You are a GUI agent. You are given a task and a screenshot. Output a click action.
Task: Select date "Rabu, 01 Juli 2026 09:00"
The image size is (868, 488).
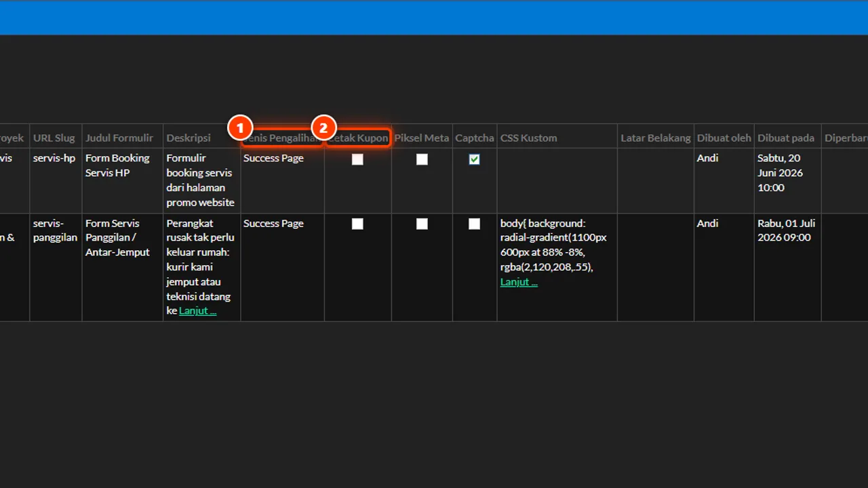click(x=787, y=230)
